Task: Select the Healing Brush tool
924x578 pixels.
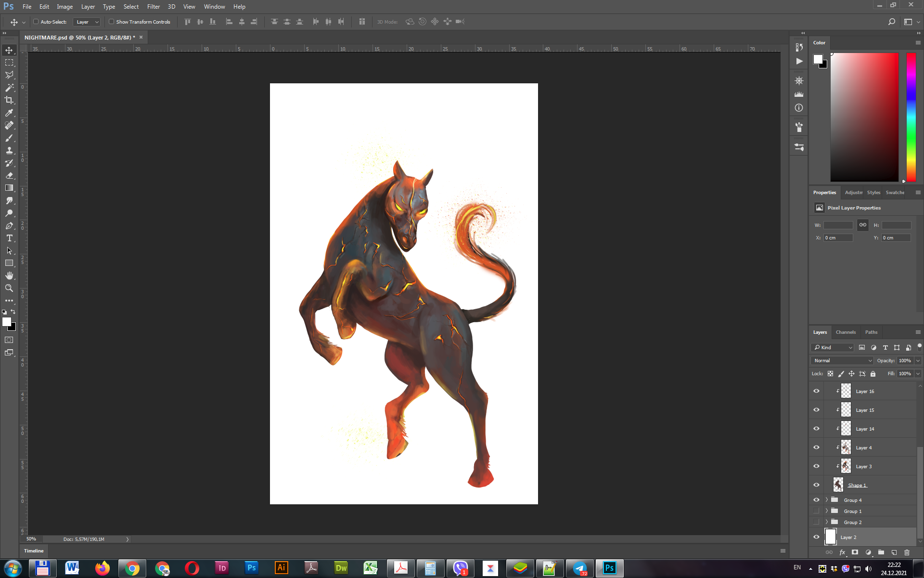Action: point(9,125)
